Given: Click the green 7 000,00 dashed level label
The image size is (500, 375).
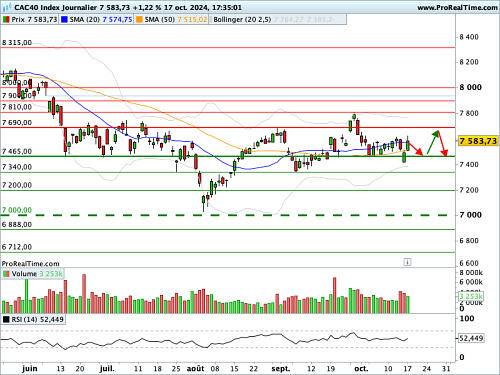Looking at the screenshot, I should tap(17, 210).
